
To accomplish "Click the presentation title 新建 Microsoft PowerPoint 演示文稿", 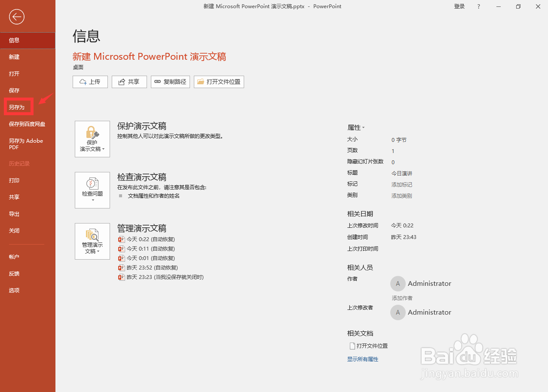I will click(x=149, y=57).
